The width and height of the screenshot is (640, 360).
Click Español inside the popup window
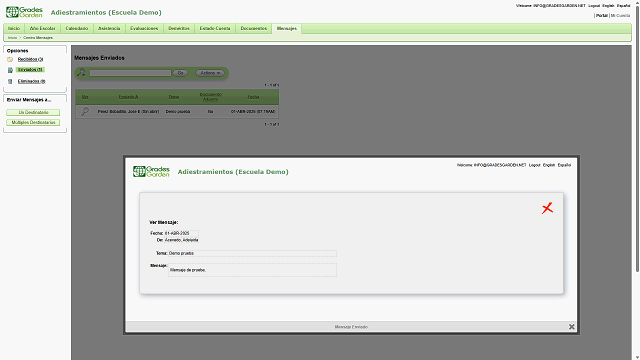pyautogui.click(x=564, y=165)
